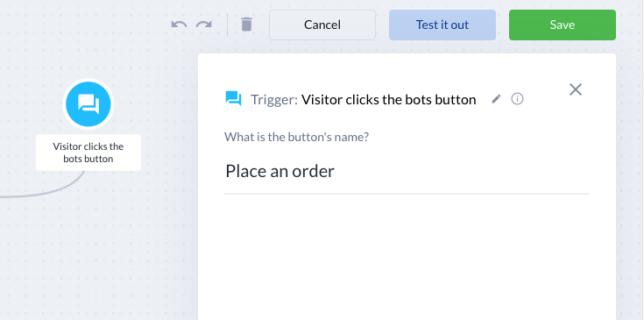Undo the last change
This screenshot has width=644, height=320.
tap(179, 25)
